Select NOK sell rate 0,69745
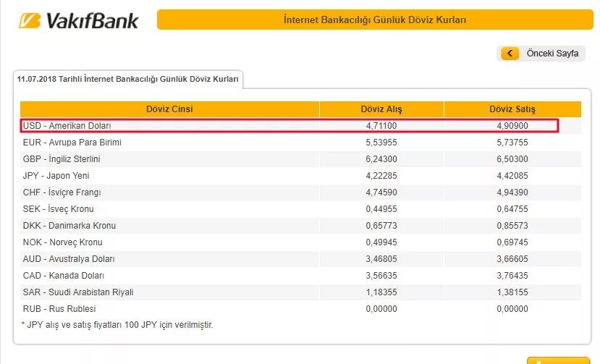 click(512, 242)
